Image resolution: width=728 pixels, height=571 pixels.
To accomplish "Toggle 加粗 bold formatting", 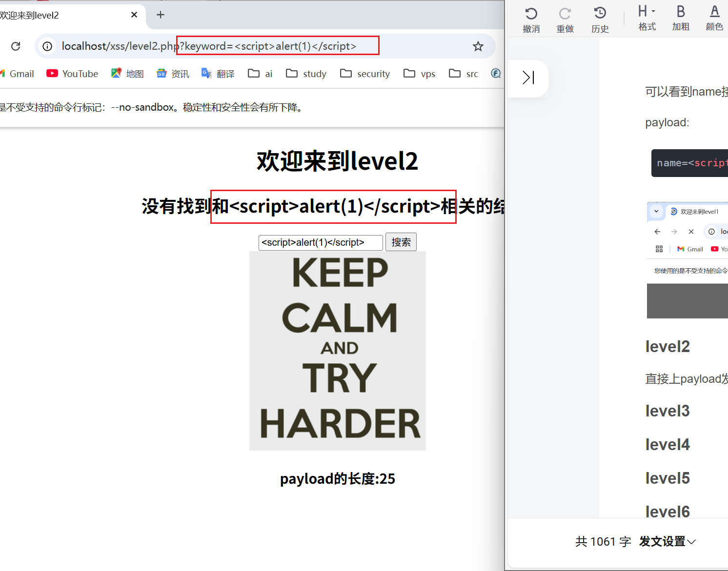I will click(681, 18).
